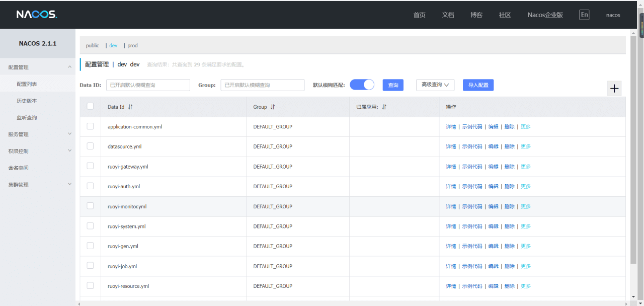Select the datasource.yml row checkbox
The image size is (644, 306).
[90, 146]
